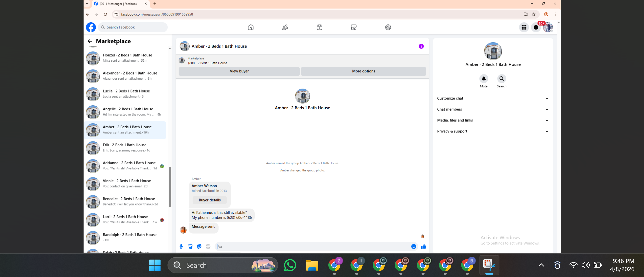Open Facebook notifications bell
This screenshot has width=644, height=277.
pos(536,27)
